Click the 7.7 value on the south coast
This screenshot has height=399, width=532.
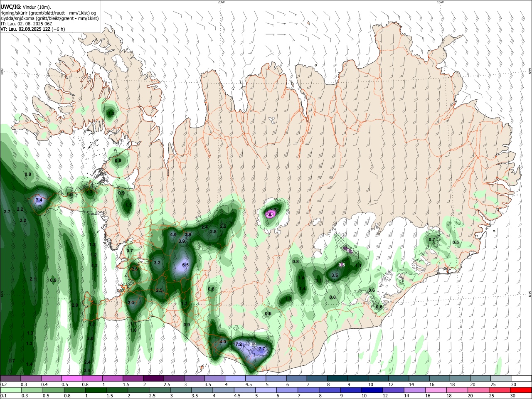click(262, 349)
